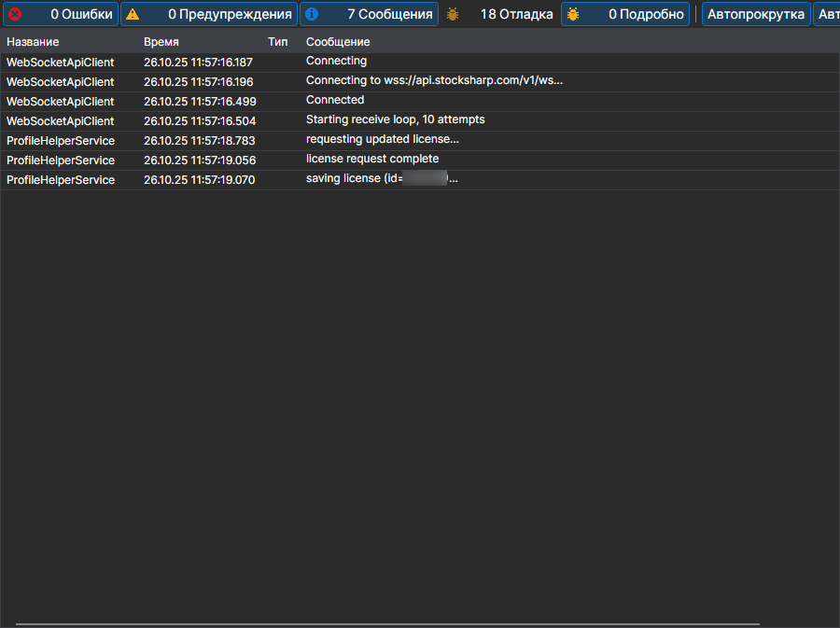Click the debug bug icon beside 18 Отладка

point(453,14)
